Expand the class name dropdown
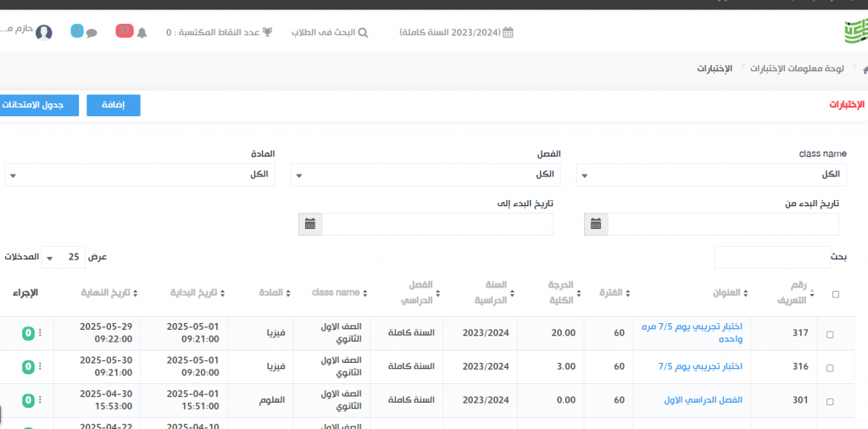Image resolution: width=868 pixels, height=429 pixels. (x=711, y=175)
